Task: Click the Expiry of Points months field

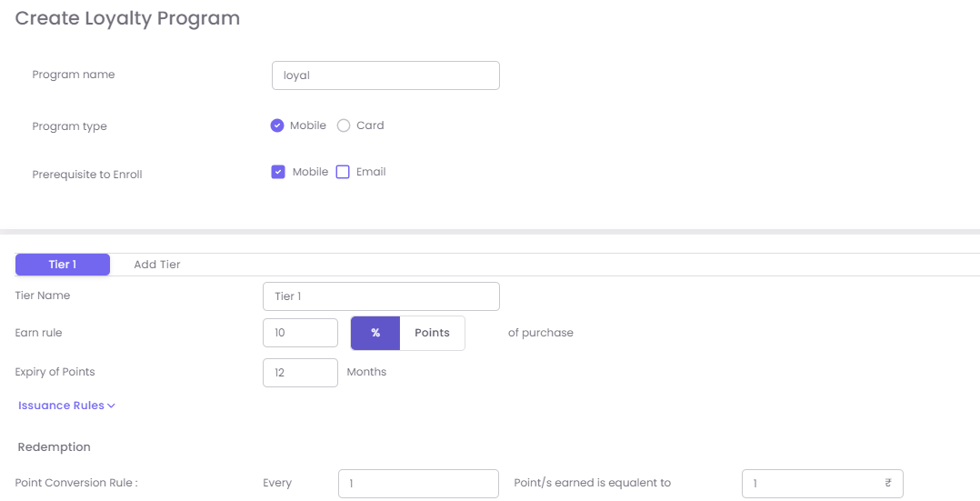Action: coord(300,372)
